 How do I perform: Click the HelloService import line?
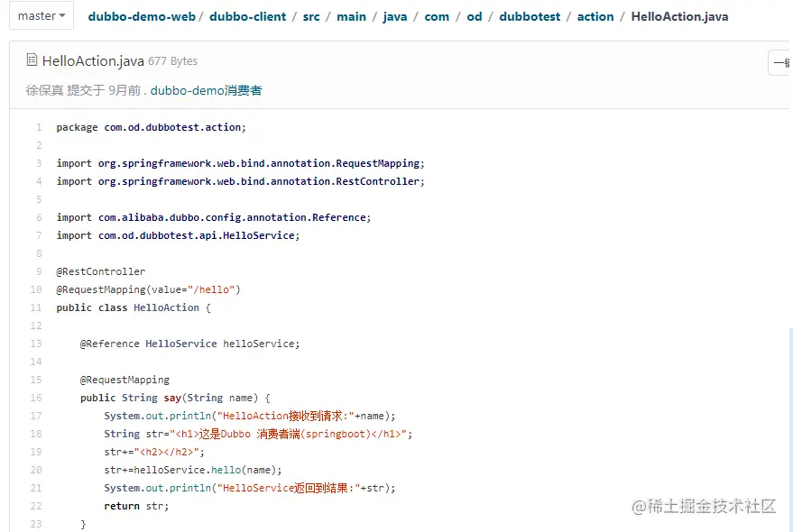[178, 235]
